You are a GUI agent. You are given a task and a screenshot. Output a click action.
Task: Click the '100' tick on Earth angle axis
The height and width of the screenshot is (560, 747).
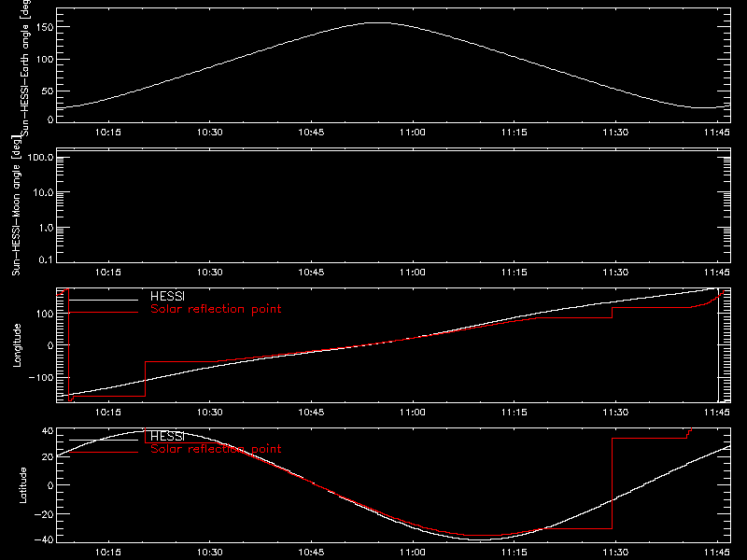coord(45,59)
